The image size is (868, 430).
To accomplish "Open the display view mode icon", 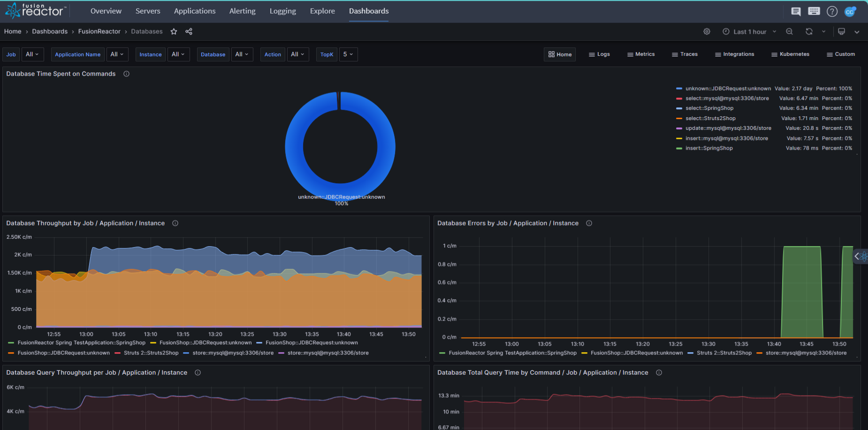I will click(841, 31).
